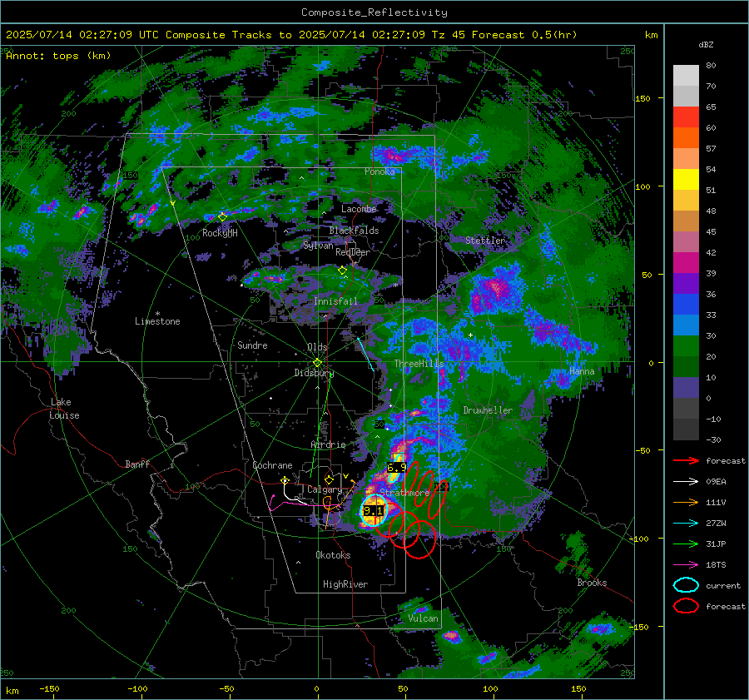Click the magenta 39 dBZ color swatch
Image resolution: width=749 pixels, height=700 pixels.
[x=686, y=262]
